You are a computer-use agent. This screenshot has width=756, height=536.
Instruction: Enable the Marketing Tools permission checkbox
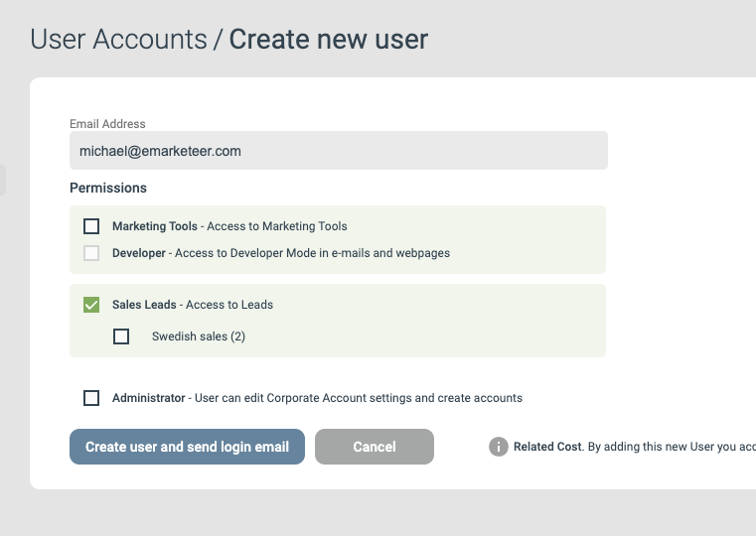click(91, 226)
